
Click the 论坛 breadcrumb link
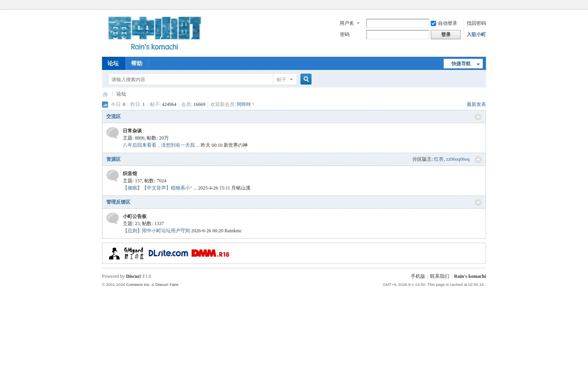click(x=121, y=94)
